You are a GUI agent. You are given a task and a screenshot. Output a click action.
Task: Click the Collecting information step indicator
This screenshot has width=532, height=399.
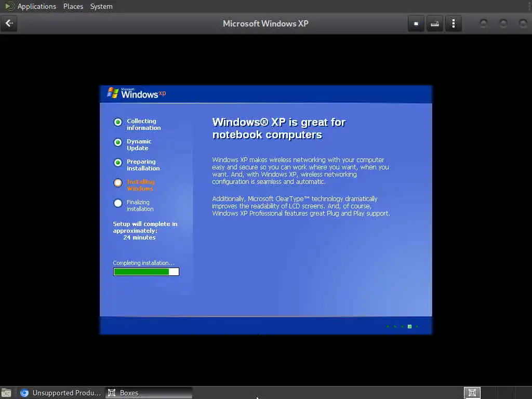click(x=118, y=122)
